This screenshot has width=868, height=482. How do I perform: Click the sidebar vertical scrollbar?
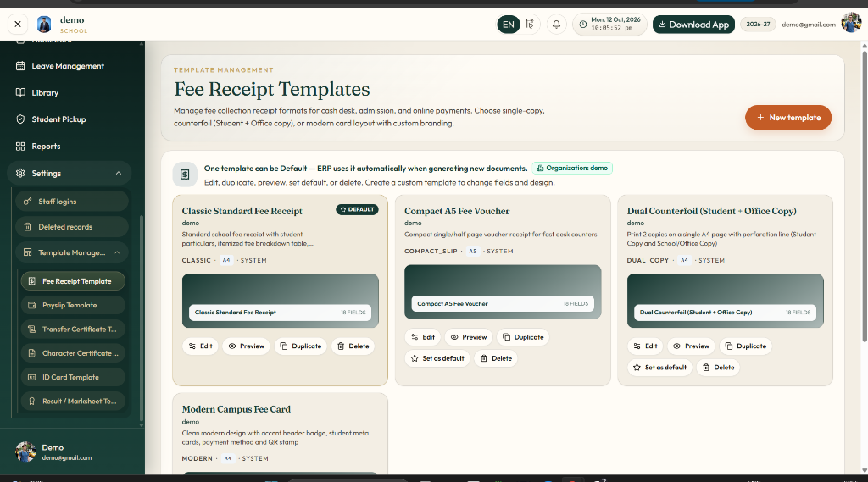pos(142,319)
